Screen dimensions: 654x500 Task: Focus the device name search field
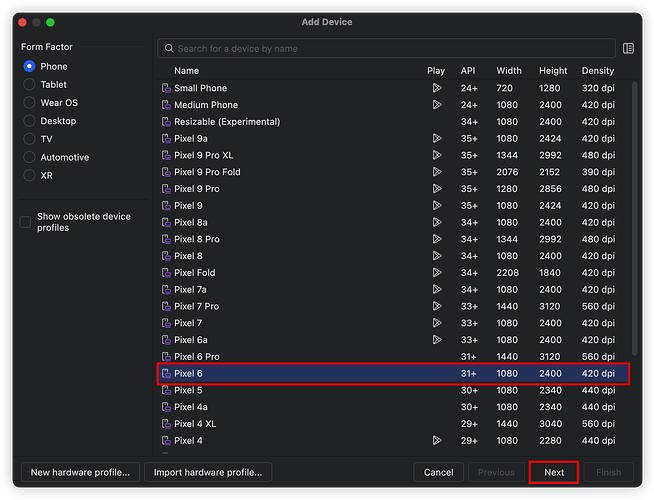[x=390, y=48]
